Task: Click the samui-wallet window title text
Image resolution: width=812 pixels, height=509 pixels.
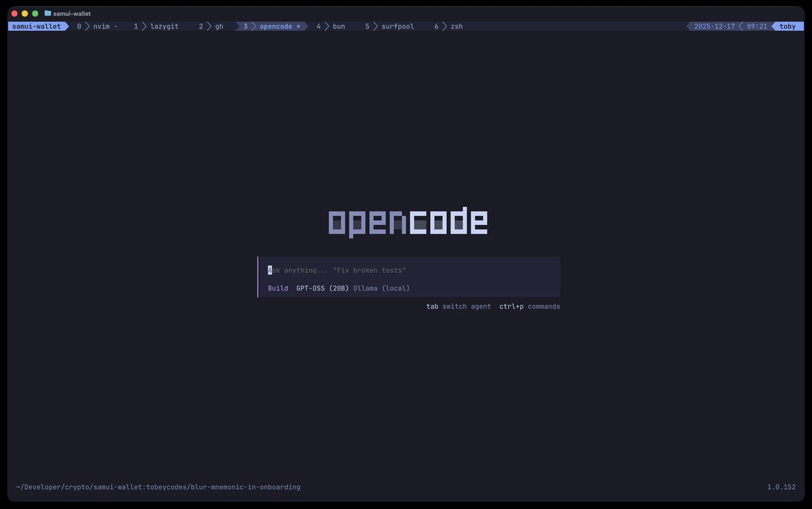Action: tap(72, 14)
